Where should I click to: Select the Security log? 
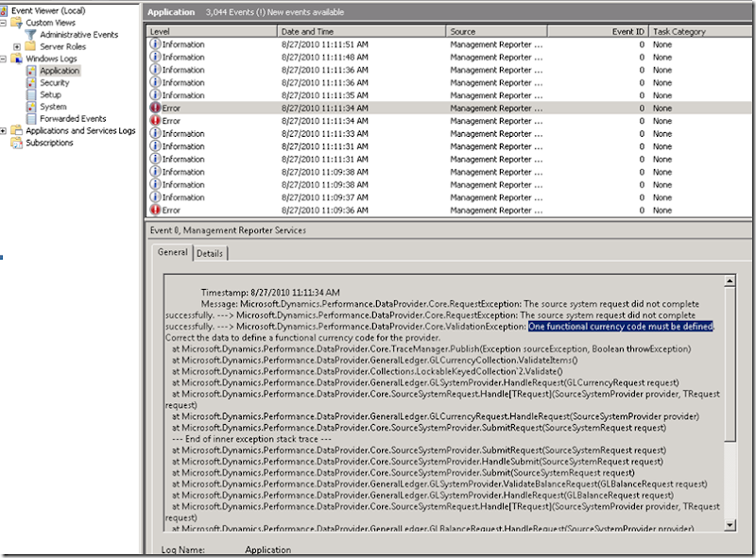click(x=55, y=82)
